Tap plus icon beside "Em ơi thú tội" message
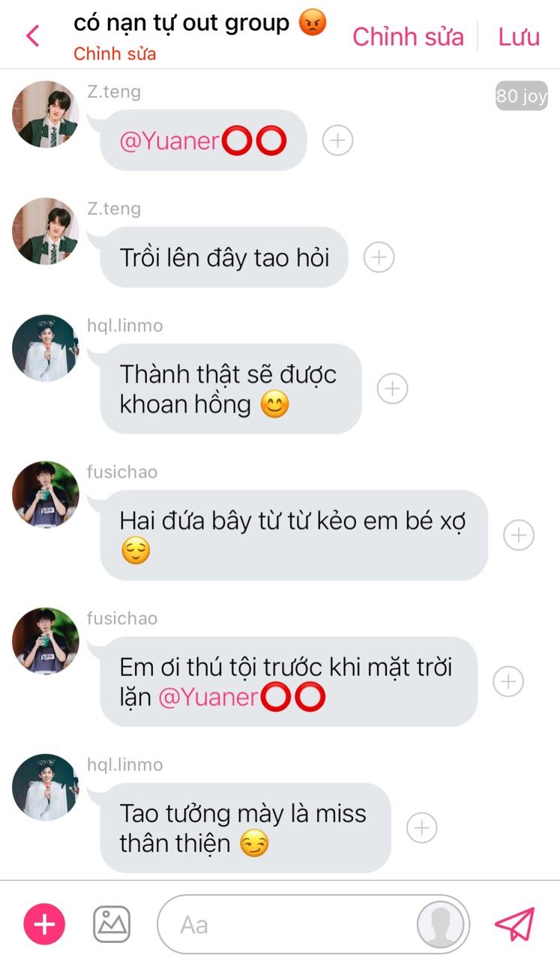This screenshot has height=961, width=560. [508, 681]
